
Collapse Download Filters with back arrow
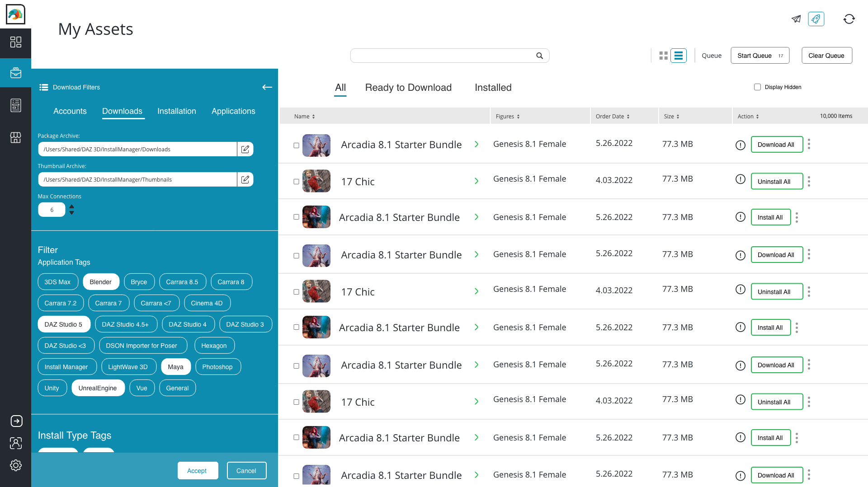267,87
